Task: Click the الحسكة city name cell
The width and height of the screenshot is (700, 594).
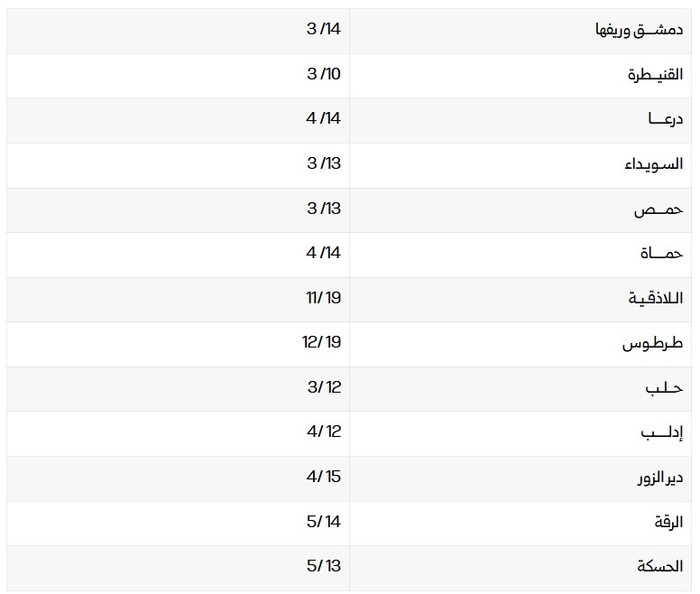Action: 659,567
